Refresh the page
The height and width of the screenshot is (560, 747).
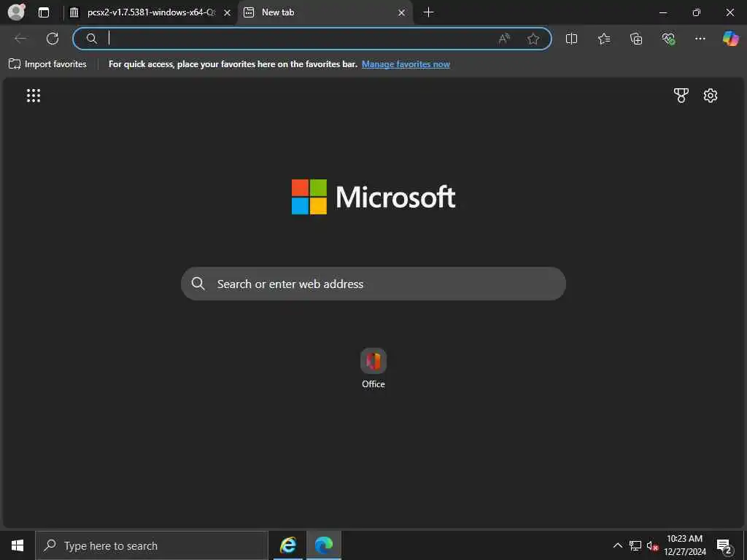(53, 39)
